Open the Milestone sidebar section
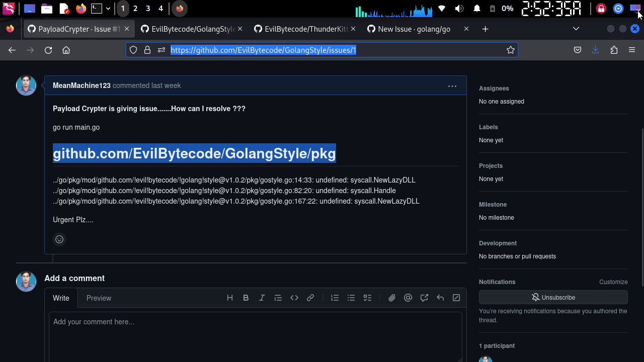Screen dimensions: 644x362 pos(493,205)
